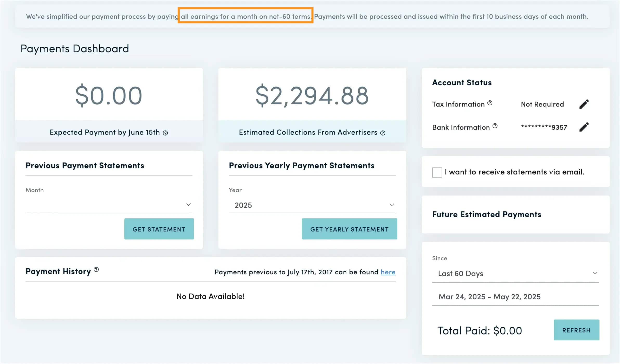Open help tooltip beside Bank Information

pos(495,126)
